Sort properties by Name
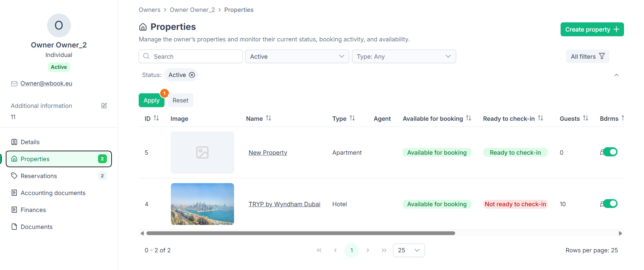The image size is (644, 270). point(269,118)
